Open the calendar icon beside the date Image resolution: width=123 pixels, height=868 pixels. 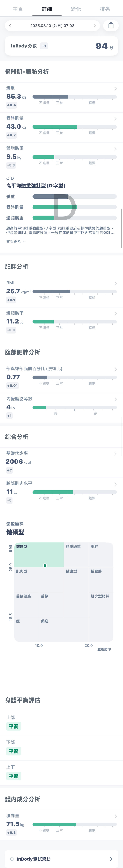click(111, 26)
